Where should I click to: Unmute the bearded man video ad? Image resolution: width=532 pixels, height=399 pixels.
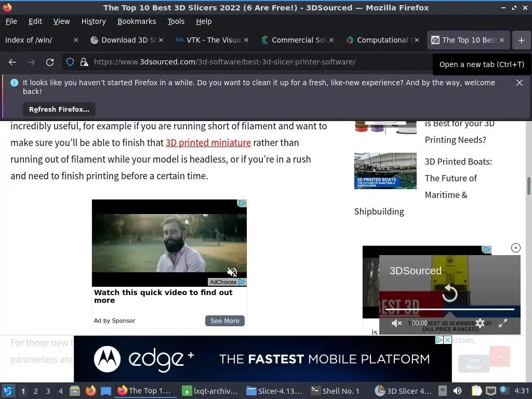(x=232, y=271)
